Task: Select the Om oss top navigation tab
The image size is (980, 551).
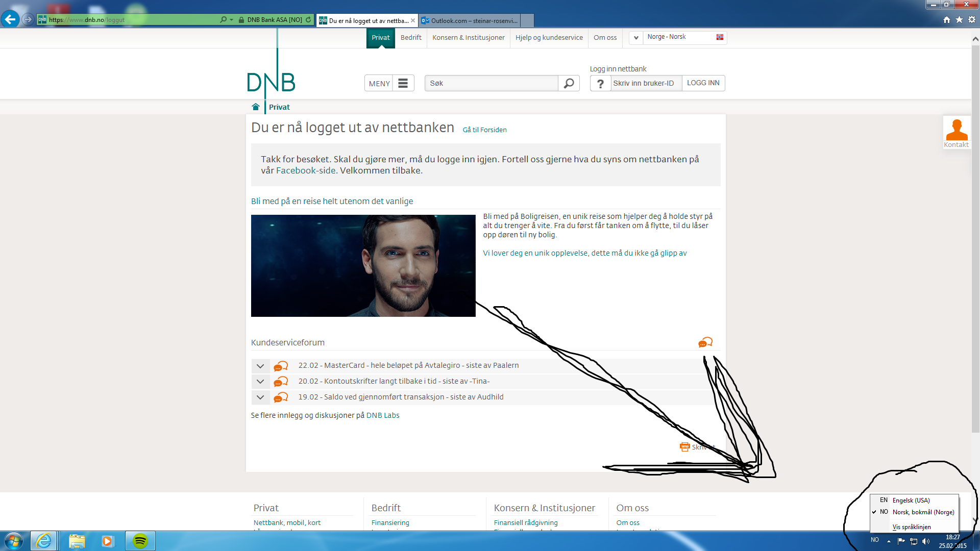Action: pos(605,38)
